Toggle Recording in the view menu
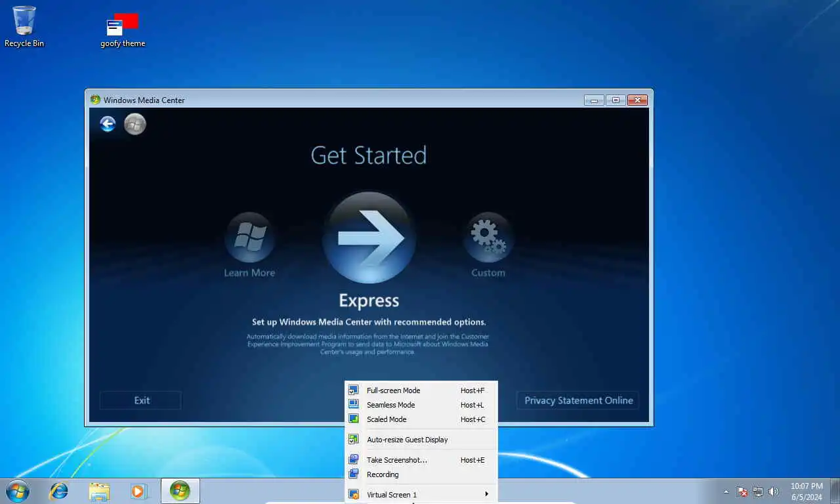 [421, 474]
